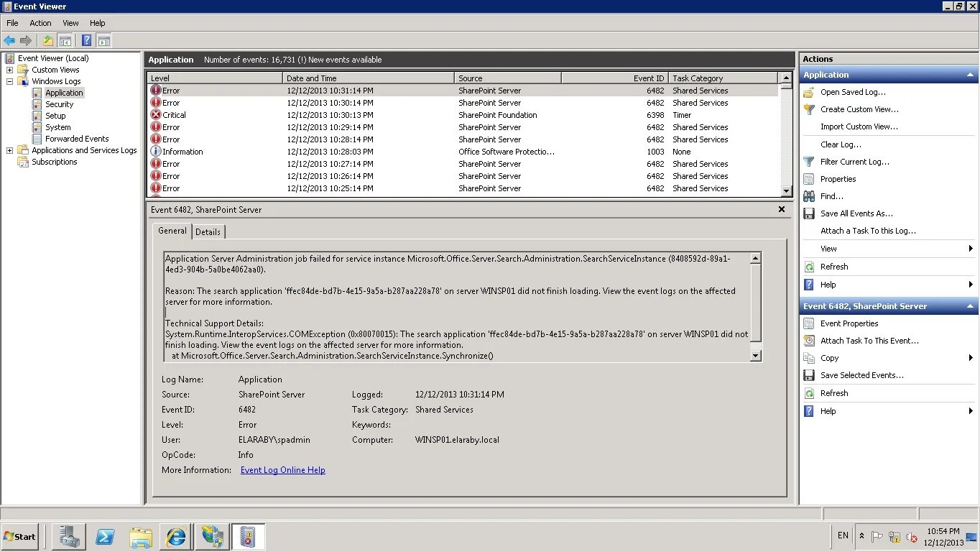Image resolution: width=980 pixels, height=552 pixels.
Task: Click the description box scroll up arrow
Action: (755, 258)
